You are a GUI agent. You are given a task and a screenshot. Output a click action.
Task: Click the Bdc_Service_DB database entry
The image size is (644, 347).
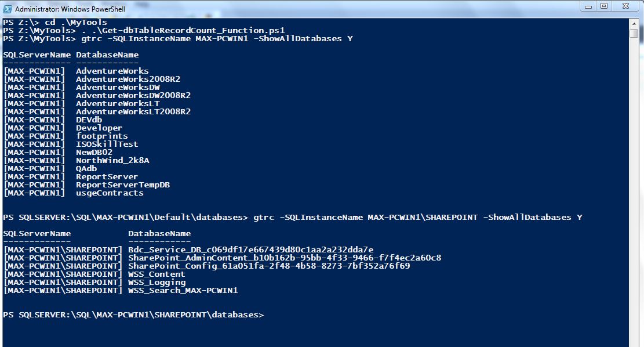[250, 250]
